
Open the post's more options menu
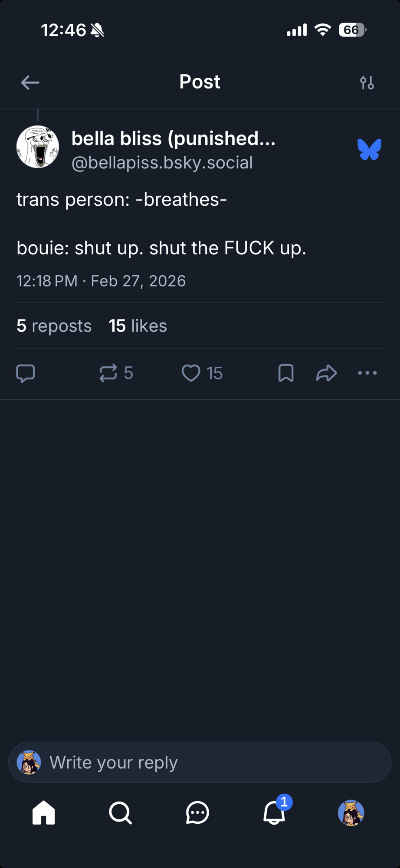click(x=367, y=373)
